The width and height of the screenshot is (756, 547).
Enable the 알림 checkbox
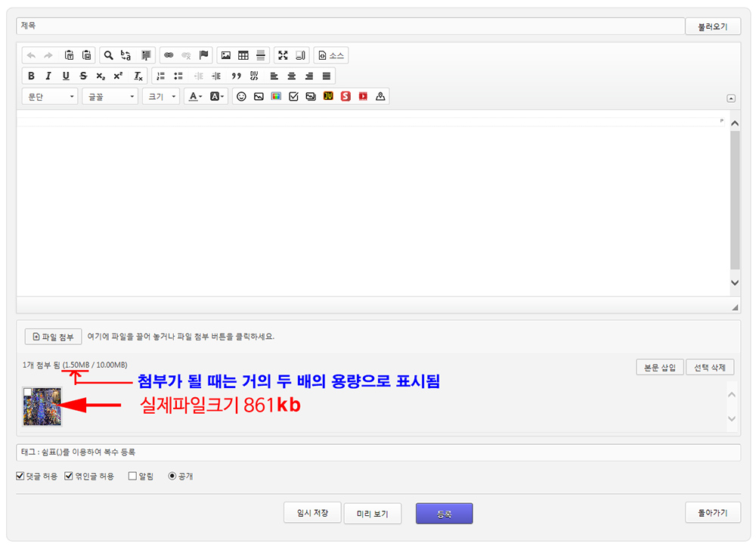tap(132, 477)
